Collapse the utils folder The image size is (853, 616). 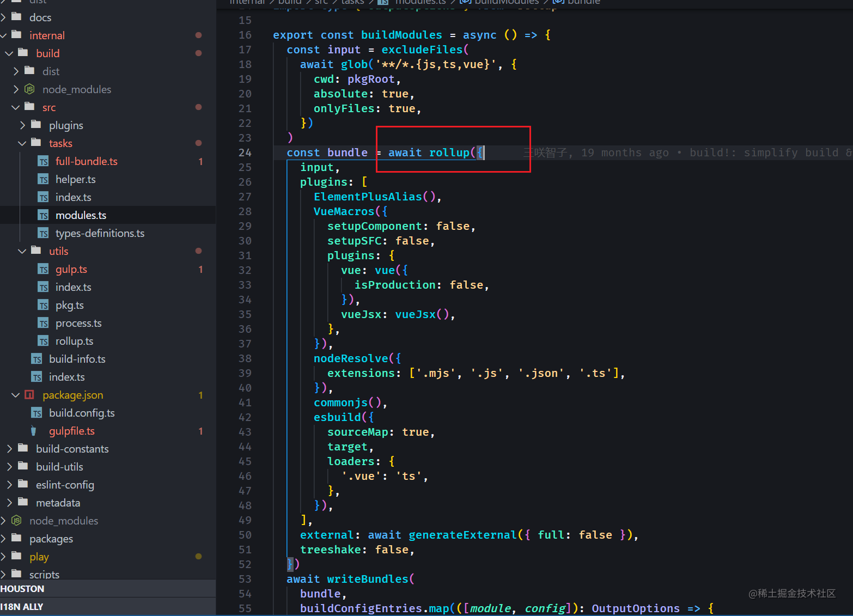[22, 251]
